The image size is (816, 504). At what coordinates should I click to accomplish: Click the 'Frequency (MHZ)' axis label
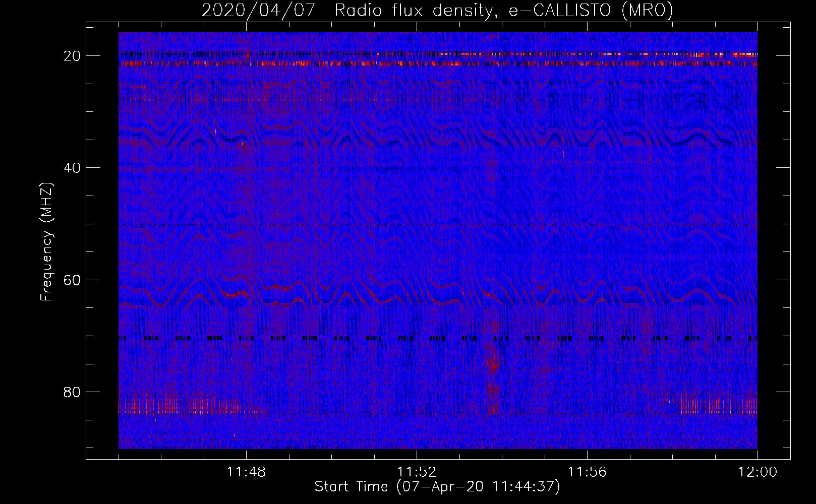46,242
